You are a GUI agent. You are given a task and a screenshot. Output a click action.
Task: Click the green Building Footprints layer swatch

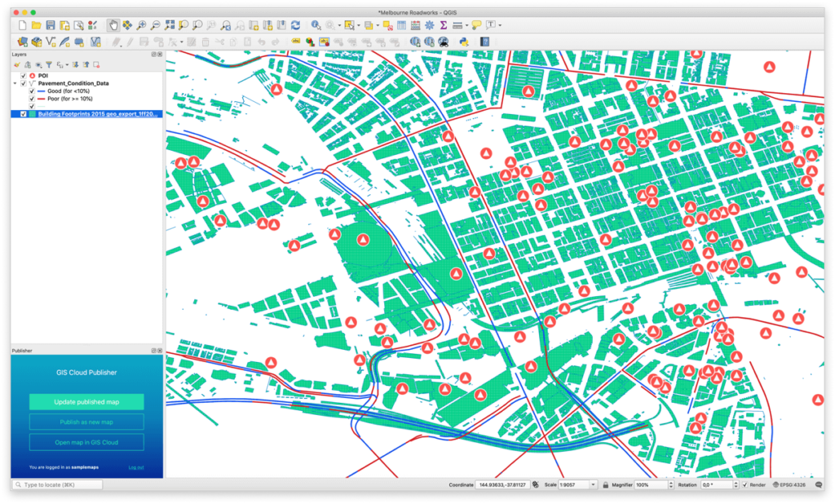click(x=32, y=114)
